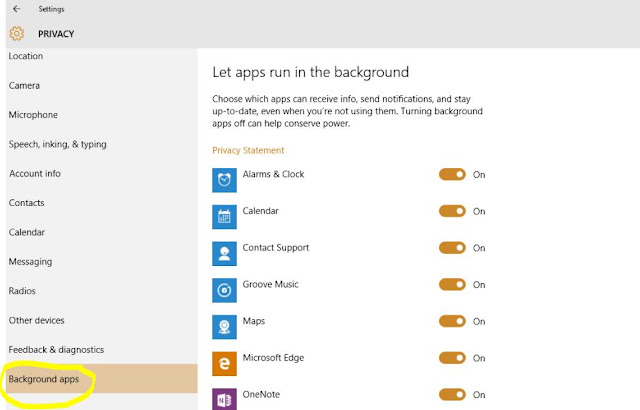Click the Contact Support app icon
This screenshot has height=410, width=640.
tap(224, 253)
